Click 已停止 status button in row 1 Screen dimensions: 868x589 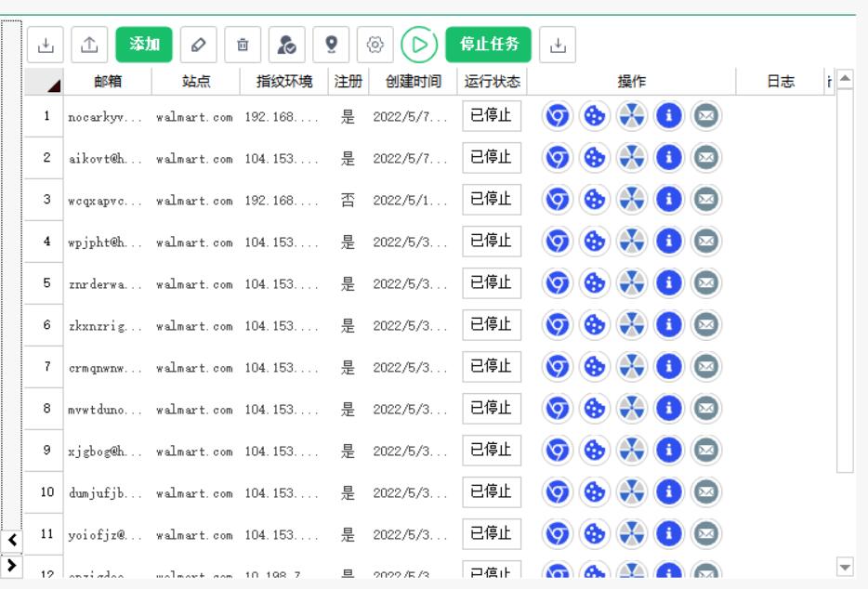point(492,116)
